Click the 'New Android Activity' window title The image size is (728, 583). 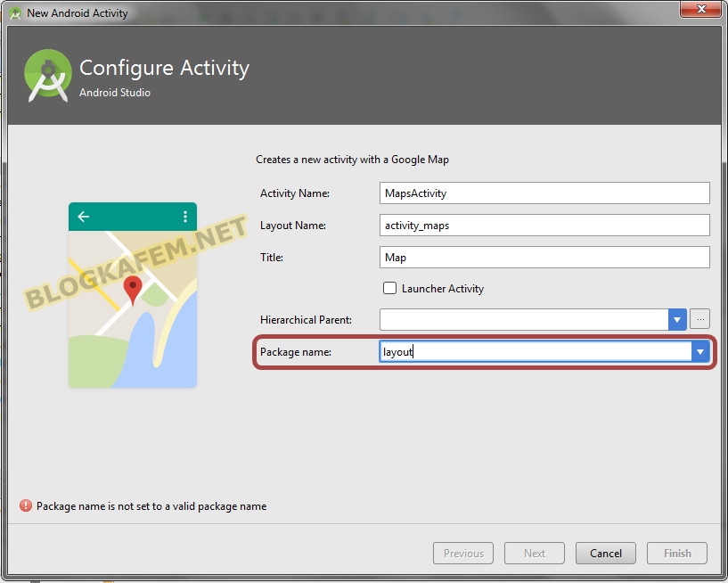(77, 13)
